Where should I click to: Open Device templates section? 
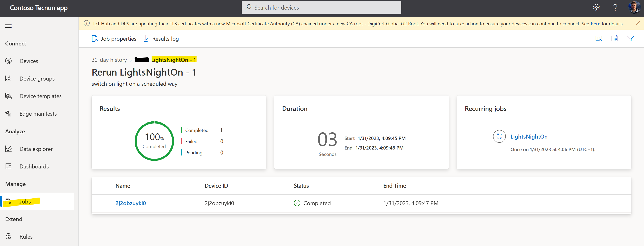click(40, 96)
